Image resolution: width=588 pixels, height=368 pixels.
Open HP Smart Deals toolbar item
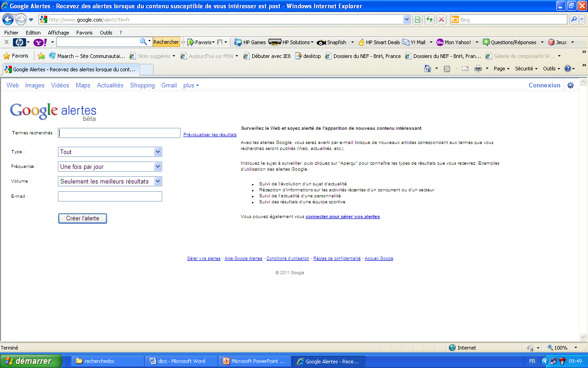click(379, 42)
